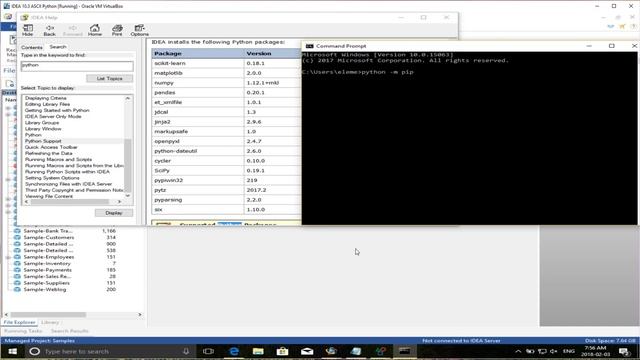Select topic Running Macros and Scripts
Screen dimensions: 640x360
pos(58,160)
